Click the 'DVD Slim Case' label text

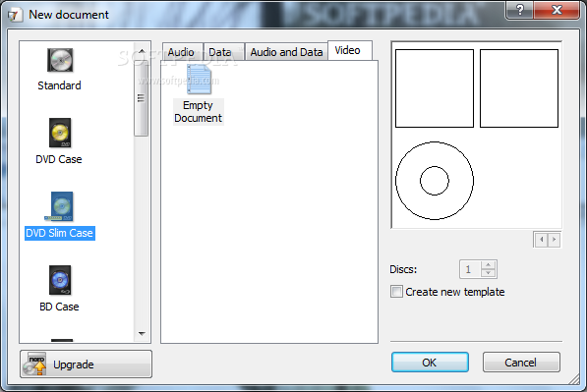point(60,233)
